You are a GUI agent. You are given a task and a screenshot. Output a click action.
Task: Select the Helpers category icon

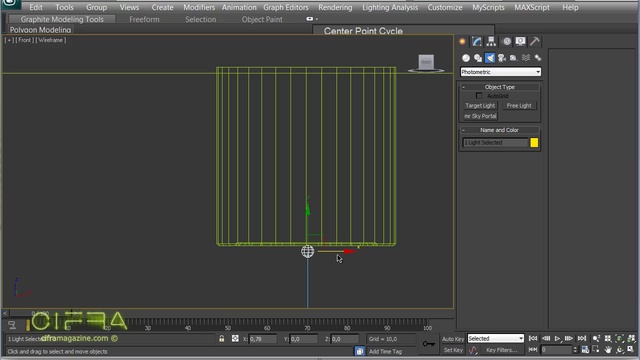513,58
